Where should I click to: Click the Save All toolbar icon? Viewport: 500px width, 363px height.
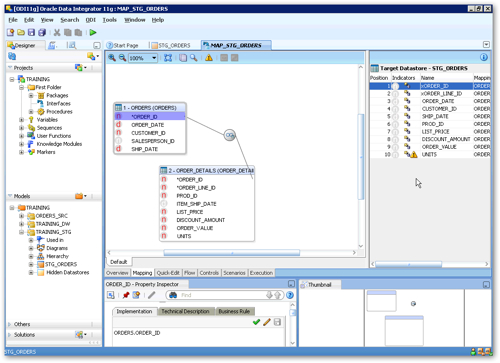pyautogui.click(x=42, y=32)
